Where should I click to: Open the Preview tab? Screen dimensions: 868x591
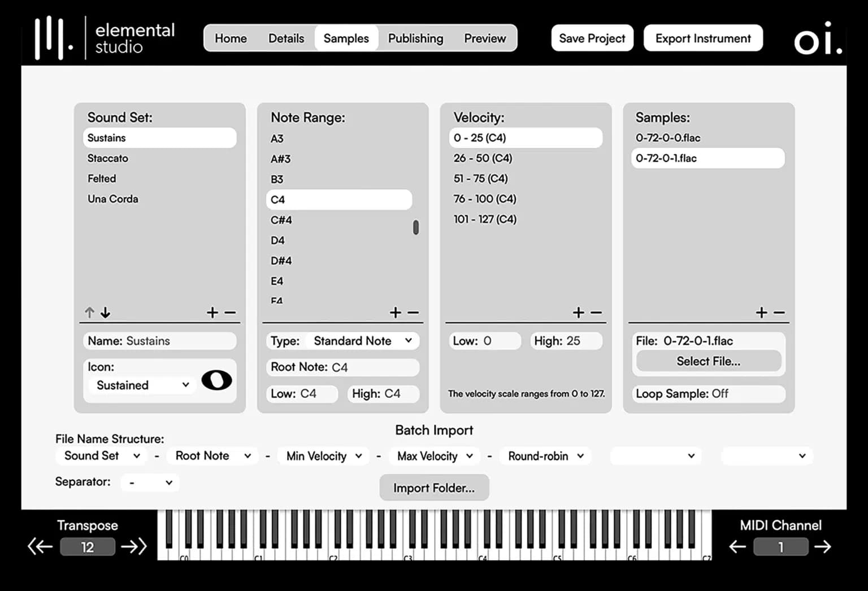coord(485,38)
